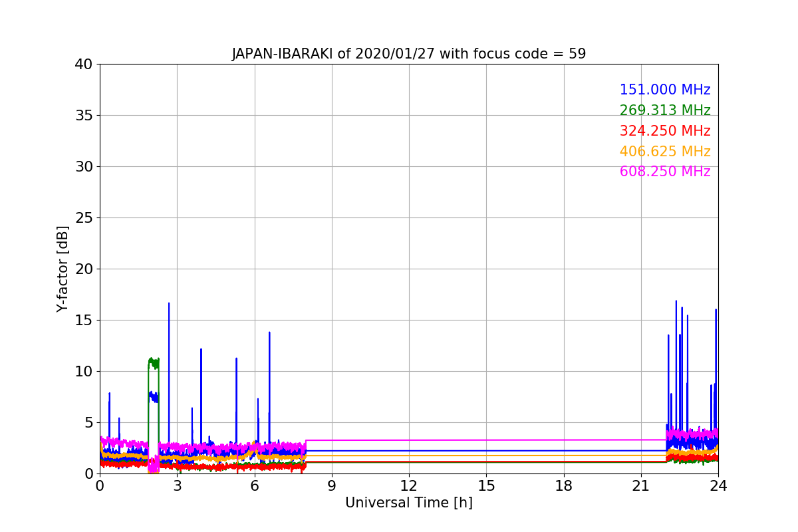Image resolution: width=798 pixels, height=532 pixels.
Task: Click the flat magenta line at 15h
Action: [x=486, y=440]
